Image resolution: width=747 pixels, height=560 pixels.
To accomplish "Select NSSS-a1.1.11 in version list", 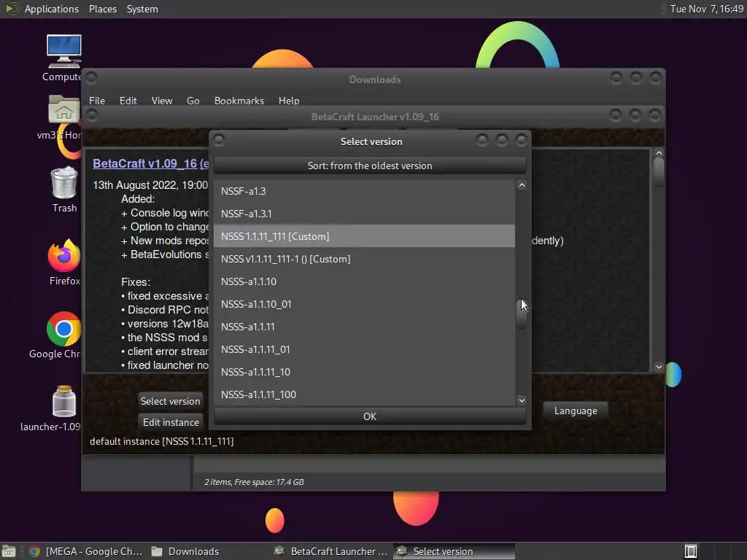I will [364, 327].
